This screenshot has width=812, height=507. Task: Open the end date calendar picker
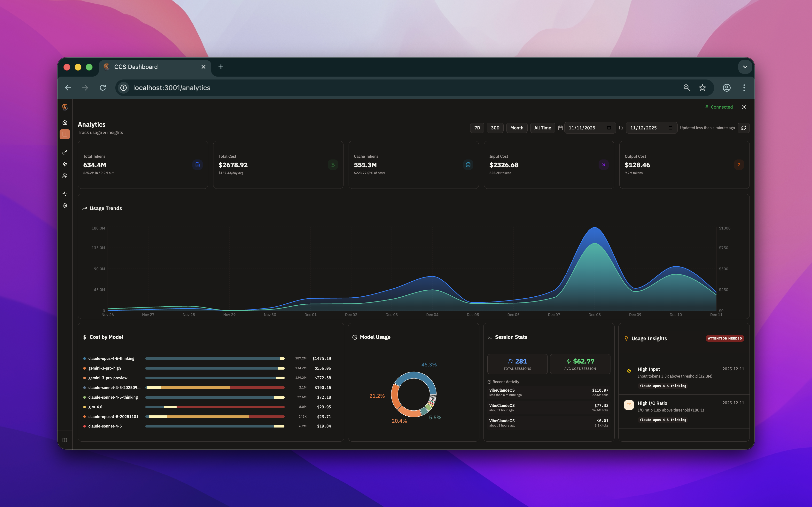[670, 128]
